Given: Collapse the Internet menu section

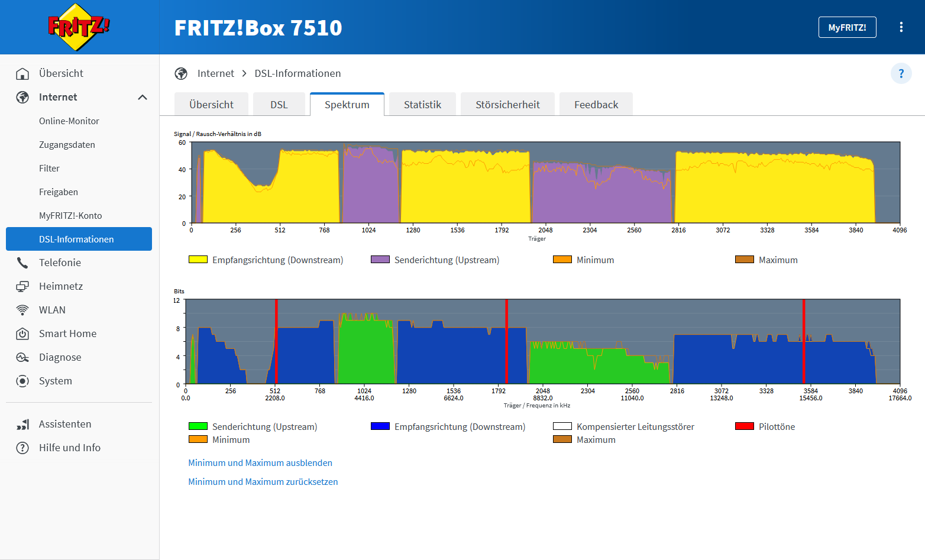Looking at the screenshot, I should (143, 97).
